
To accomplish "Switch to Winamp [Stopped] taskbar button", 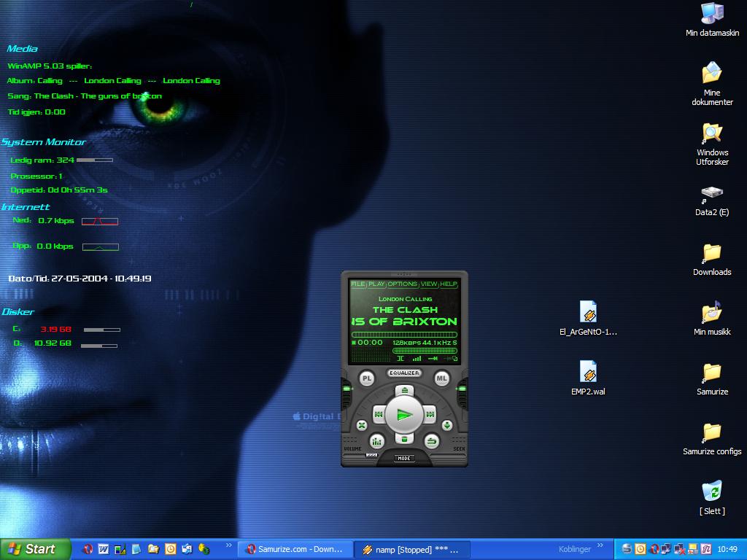I will (x=412, y=550).
